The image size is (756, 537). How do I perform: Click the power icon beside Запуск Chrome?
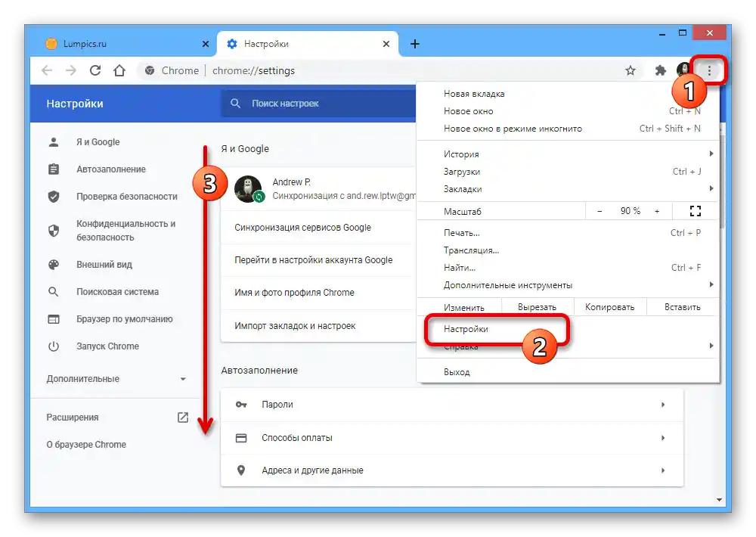coord(54,346)
